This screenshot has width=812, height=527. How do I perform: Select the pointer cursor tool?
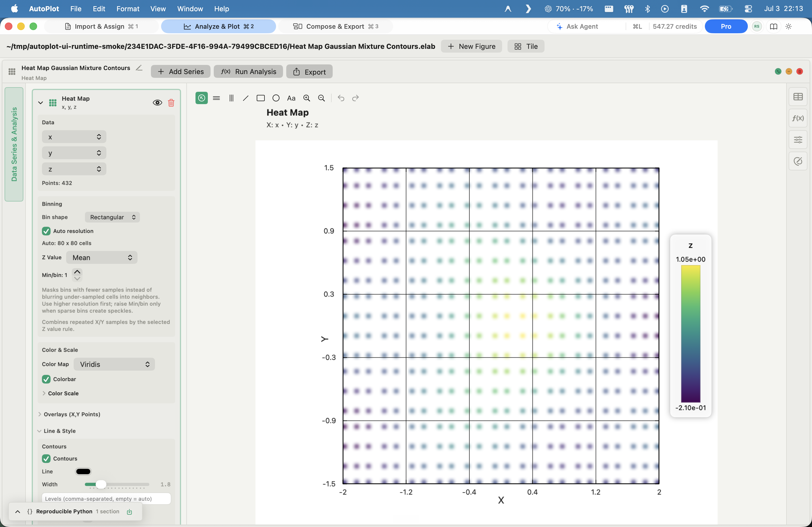[x=201, y=98]
